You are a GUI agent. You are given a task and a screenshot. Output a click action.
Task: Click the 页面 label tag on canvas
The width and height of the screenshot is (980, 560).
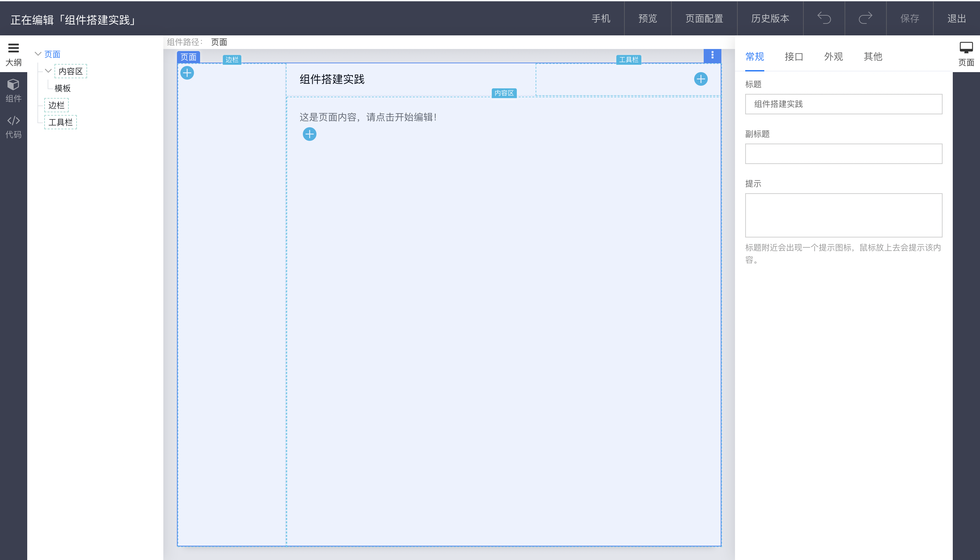click(x=189, y=57)
